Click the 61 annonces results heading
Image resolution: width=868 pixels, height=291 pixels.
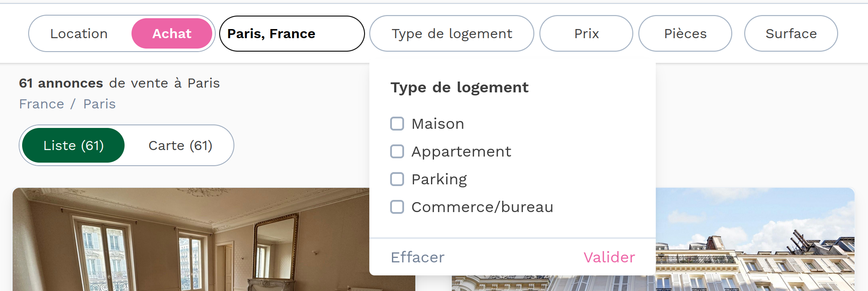(119, 83)
